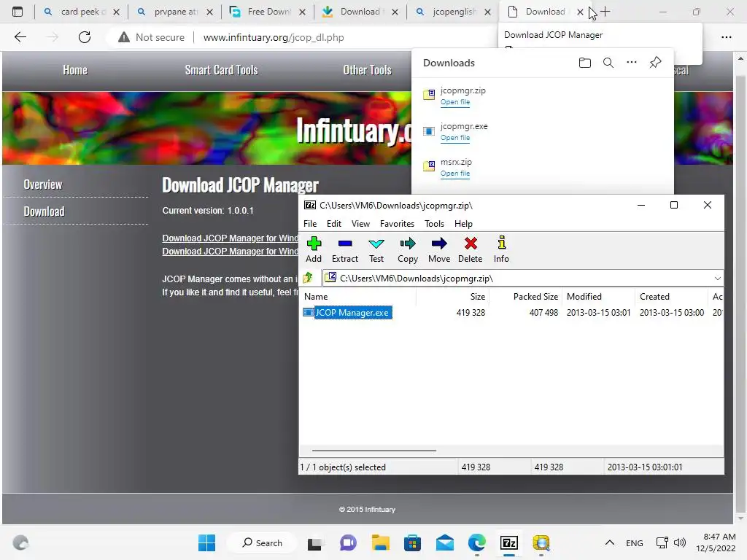Close the jcopenglish browser tab
This screenshot has height=560, width=747.
click(487, 12)
